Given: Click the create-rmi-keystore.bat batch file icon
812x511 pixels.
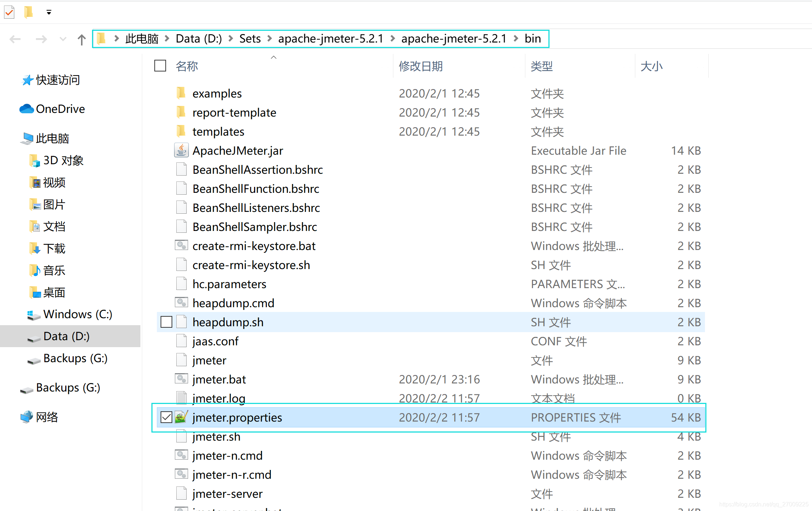Looking at the screenshot, I should (181, 246).
